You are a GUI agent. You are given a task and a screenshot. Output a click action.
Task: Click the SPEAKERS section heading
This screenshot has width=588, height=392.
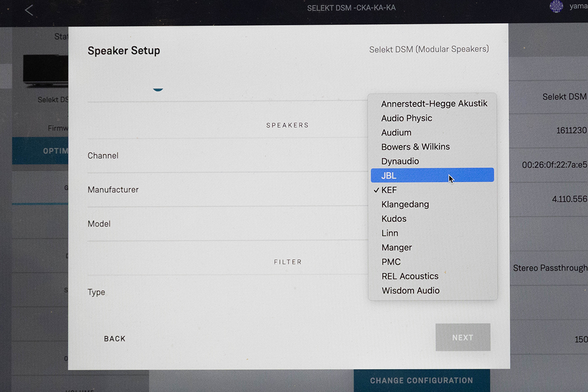[x=288, y=125]
